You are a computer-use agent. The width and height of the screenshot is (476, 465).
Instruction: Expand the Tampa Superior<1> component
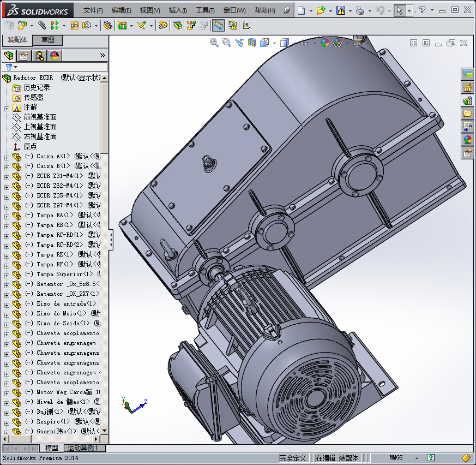pos(7,275)
